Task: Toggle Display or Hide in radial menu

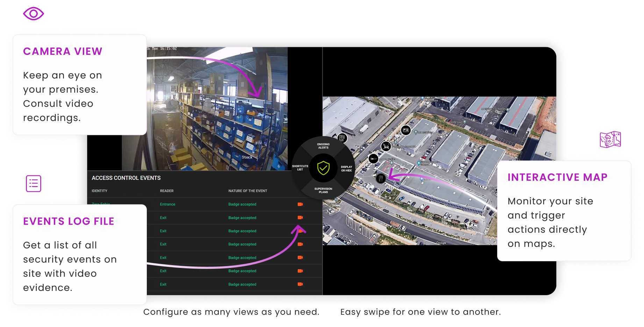Action: (346, 169)
